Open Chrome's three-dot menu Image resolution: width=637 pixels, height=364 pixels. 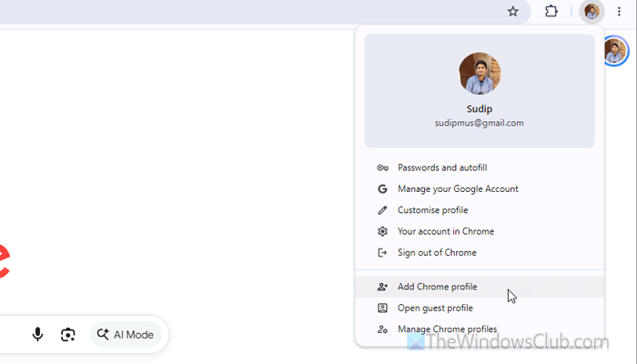(x=619, y=11)
